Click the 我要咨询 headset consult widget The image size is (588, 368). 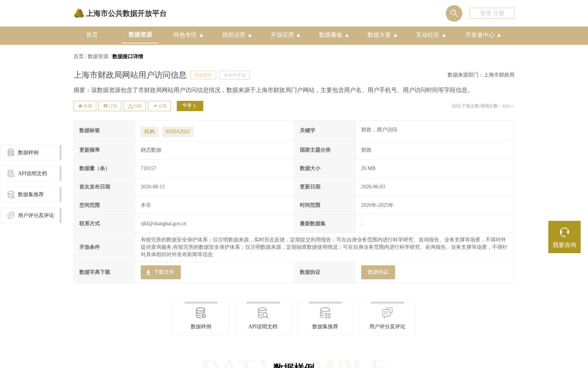click(564, 237)
